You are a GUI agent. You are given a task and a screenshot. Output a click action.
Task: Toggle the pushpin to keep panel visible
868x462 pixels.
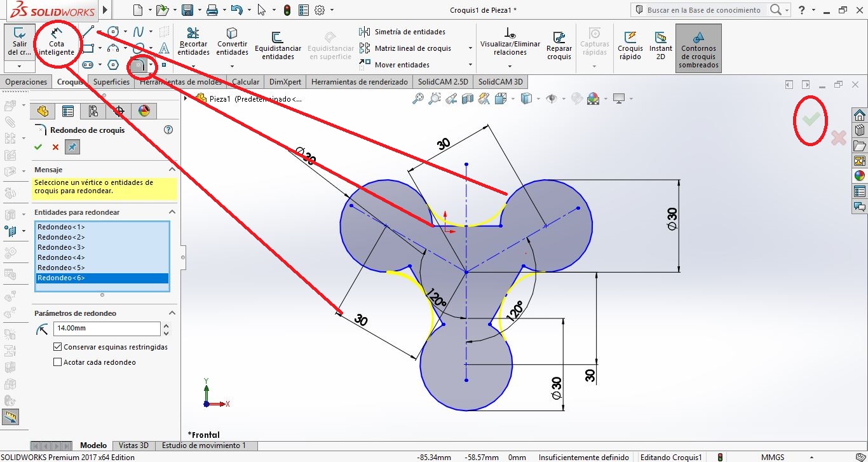pyautogui.click(x=72, y=147)
